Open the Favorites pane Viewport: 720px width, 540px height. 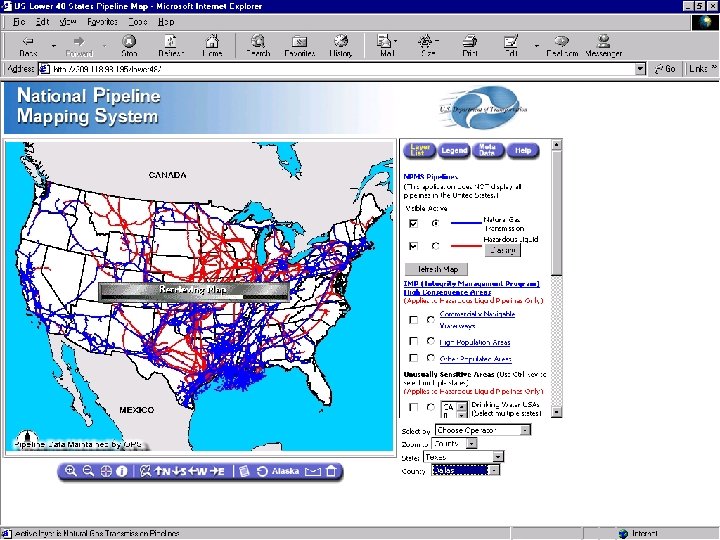(299, 45)
